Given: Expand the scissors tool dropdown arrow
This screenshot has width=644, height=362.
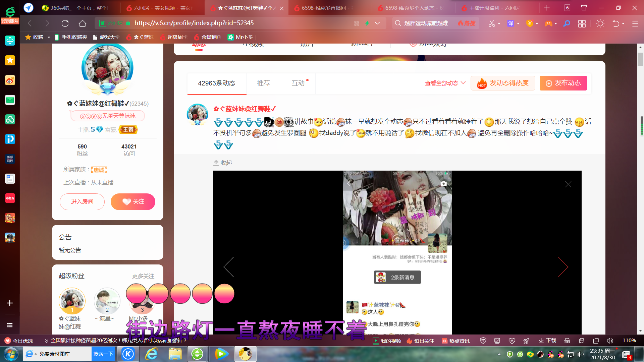Looking at the screenshot, I should (x=499, y=24).
